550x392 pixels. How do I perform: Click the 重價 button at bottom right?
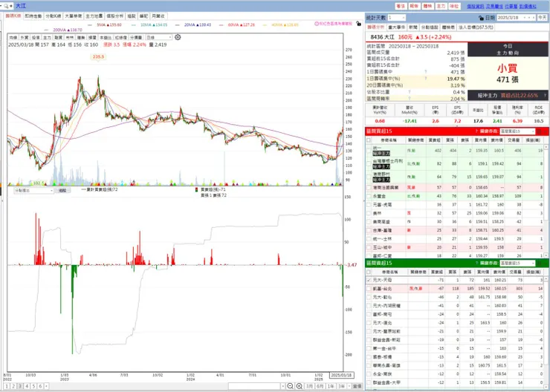click(357, 386)
